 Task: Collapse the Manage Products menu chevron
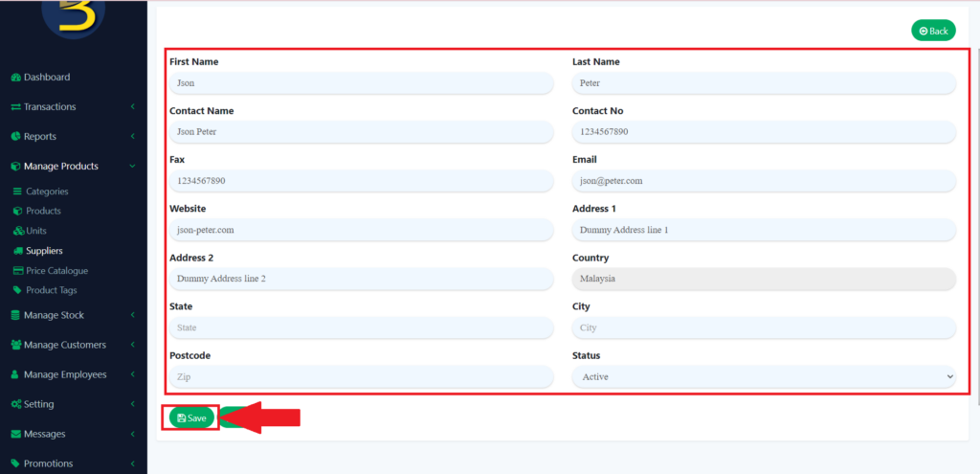pos(132,167)
